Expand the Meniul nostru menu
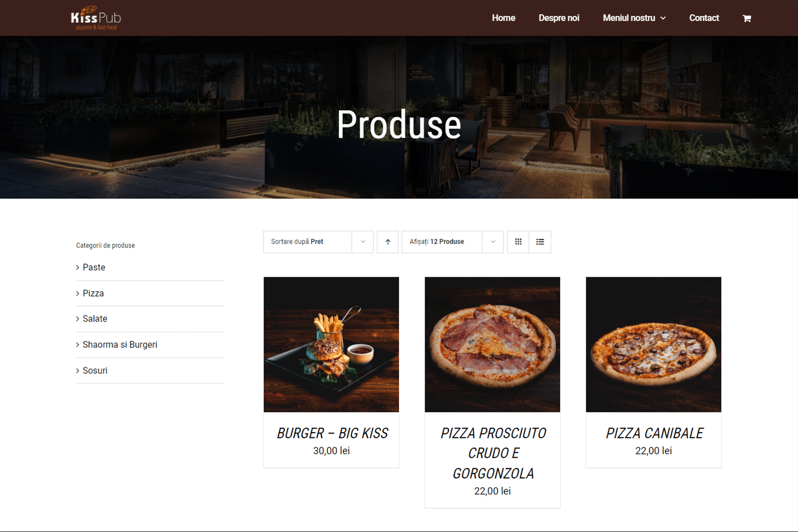This screenshot has width=798, height=532. [x=634, y=18]
